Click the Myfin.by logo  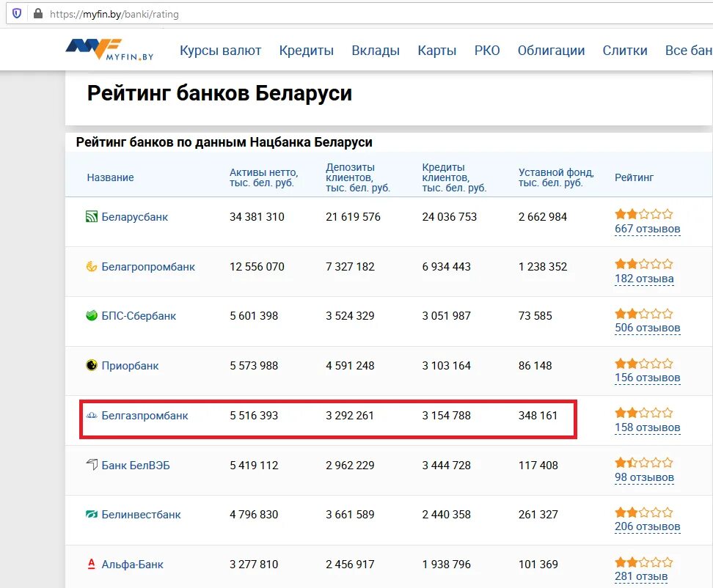[109, 50]
